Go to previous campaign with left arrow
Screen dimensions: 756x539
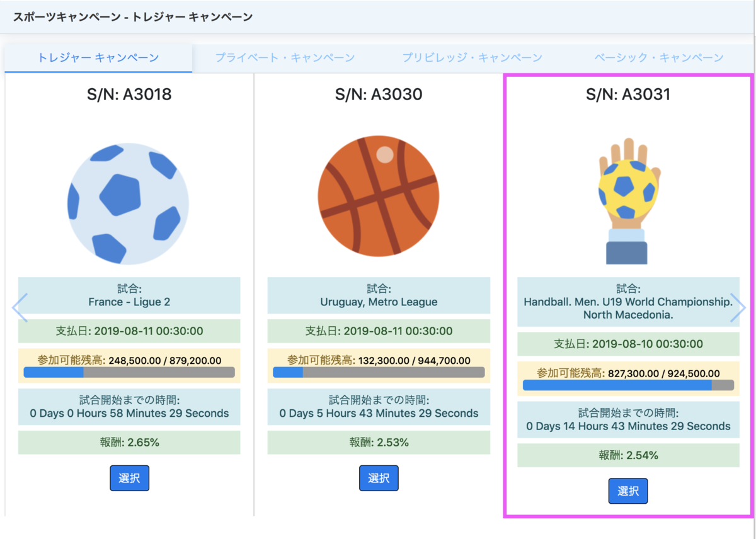tap(20, 307)
